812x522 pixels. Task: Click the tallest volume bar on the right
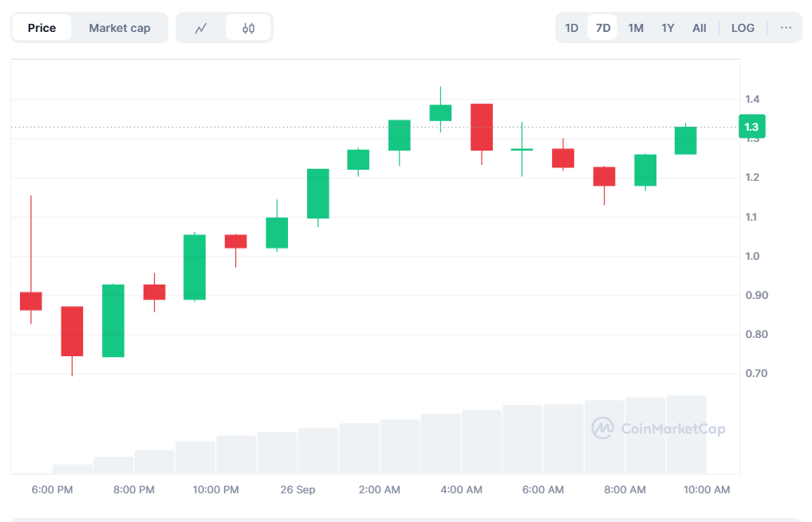pos(686,434)
